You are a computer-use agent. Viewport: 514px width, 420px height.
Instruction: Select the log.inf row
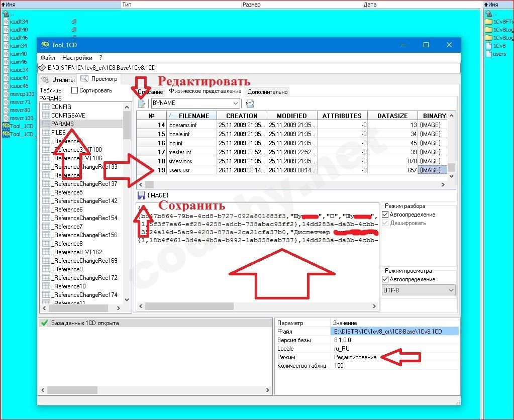point(292,143)
